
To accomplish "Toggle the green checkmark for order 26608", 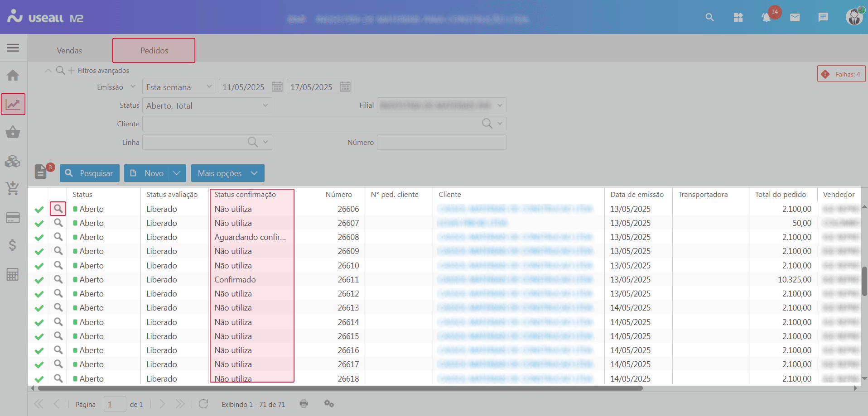I will (x=39, y=238).
